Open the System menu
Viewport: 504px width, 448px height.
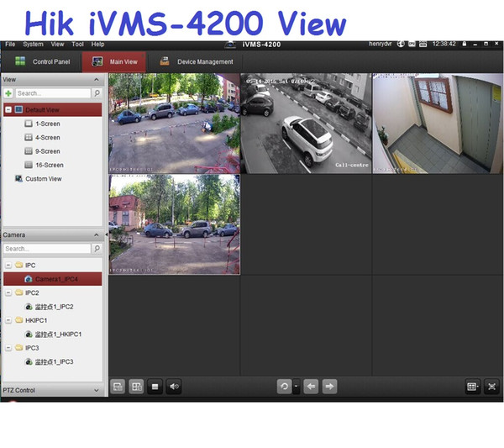(x=33, y=44)
